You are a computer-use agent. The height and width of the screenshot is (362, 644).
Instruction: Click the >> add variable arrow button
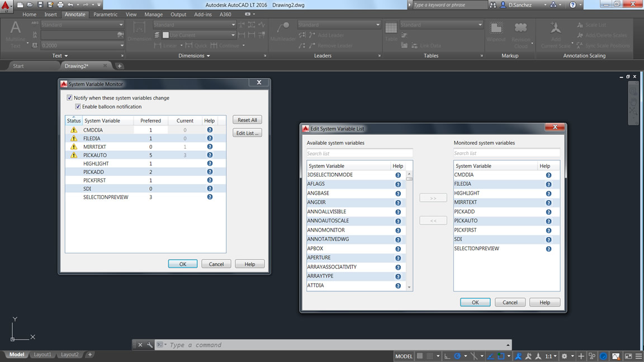(x=433, y=198)
